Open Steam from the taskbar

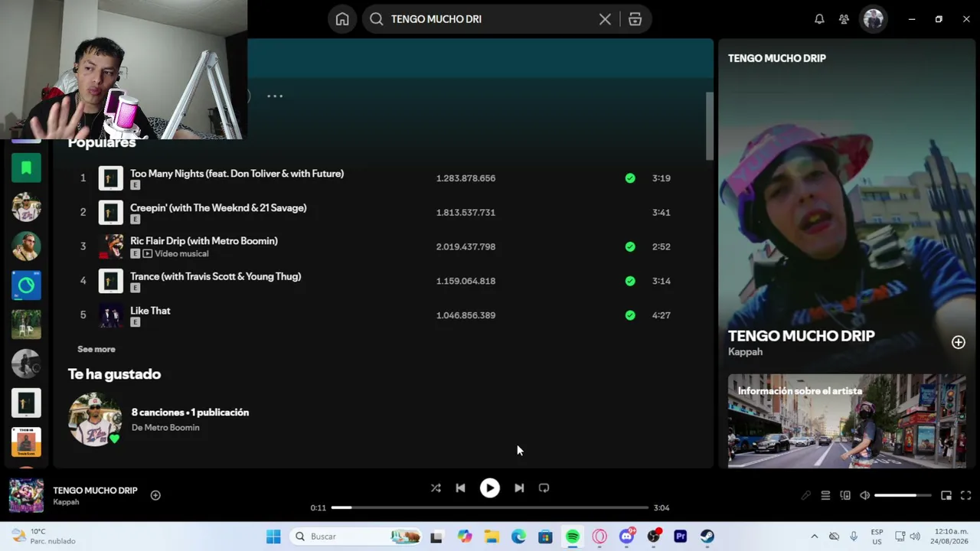point(707,536)
